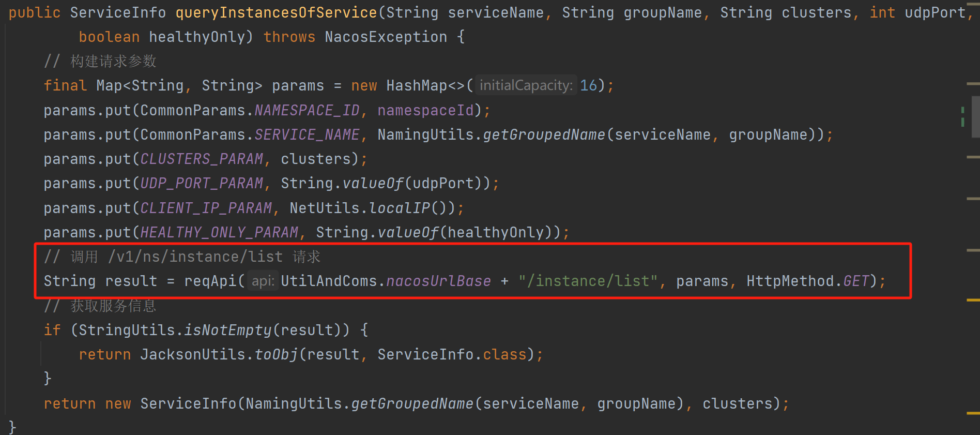Click the HEALTHY_ONLY_PARAM constant
Viewport: 980px width, 435px height.
click(x=219, y=232)
